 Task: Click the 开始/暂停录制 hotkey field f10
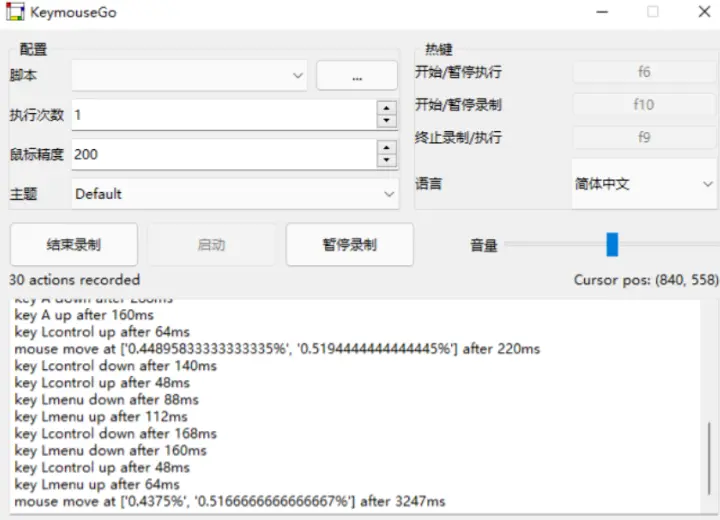point(644,105)
